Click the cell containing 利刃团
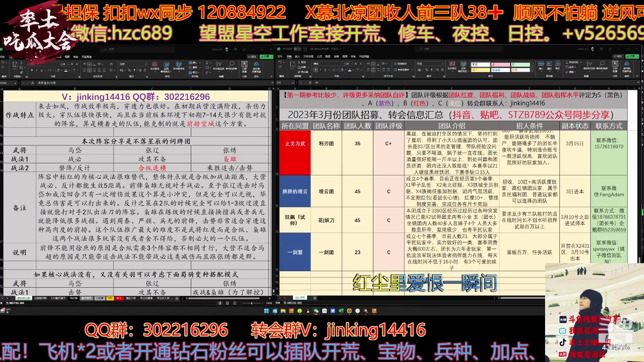The height and width of the screenshot is (362, 644). [x=326, y=143]
